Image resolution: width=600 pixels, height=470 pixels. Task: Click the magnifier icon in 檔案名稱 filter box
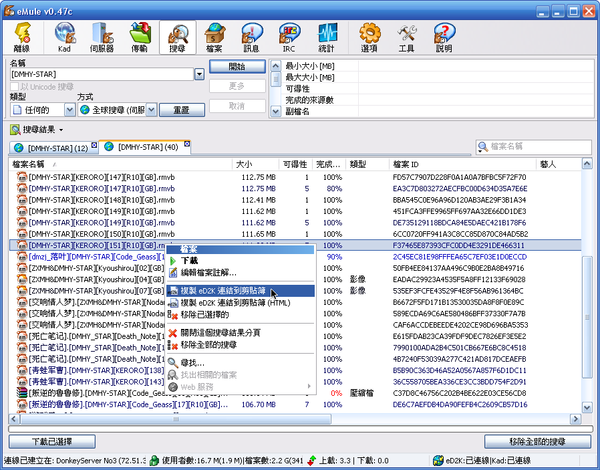point(483,147)
